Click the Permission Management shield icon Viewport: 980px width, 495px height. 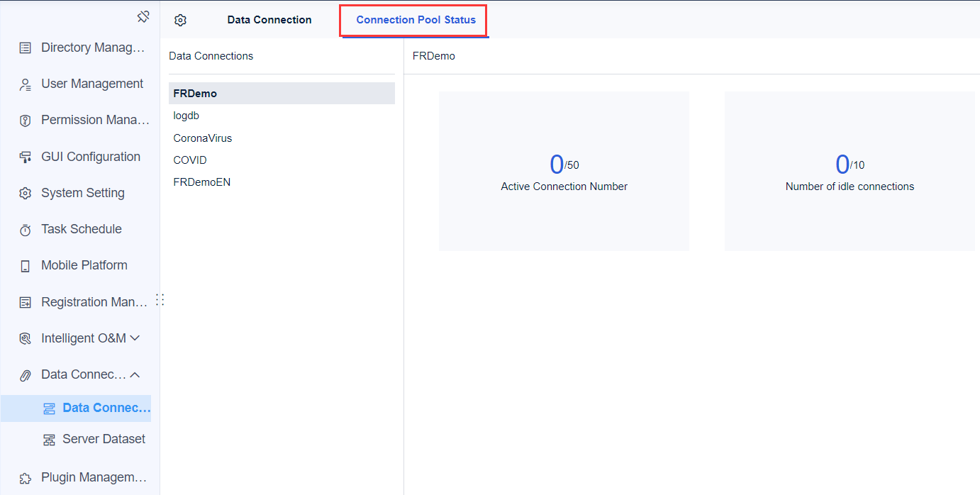pos(26,121)
